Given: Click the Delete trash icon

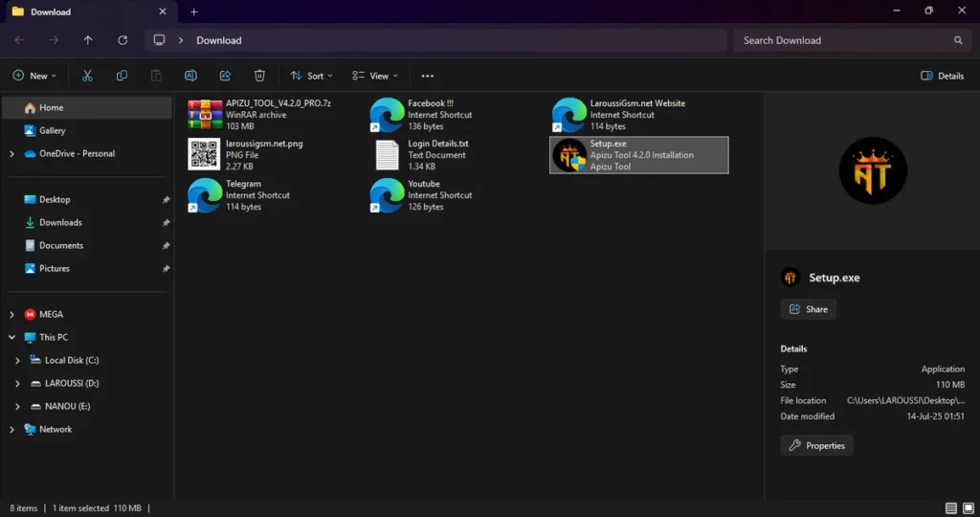Looking at the screenshot, I should tap(259, 76).
